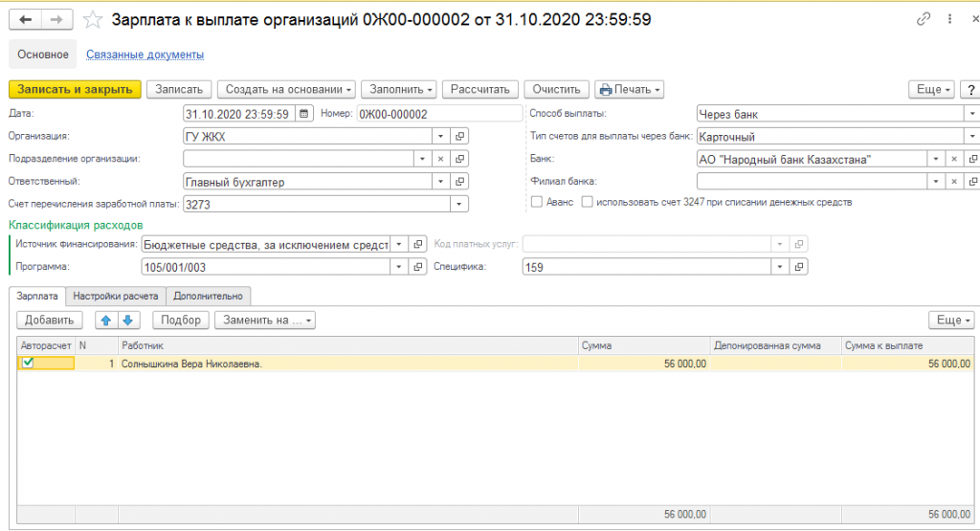Move row down with blue down arrow
Image resolution: width=980 pixels, height=531 pixels.
tap(128, 320)
